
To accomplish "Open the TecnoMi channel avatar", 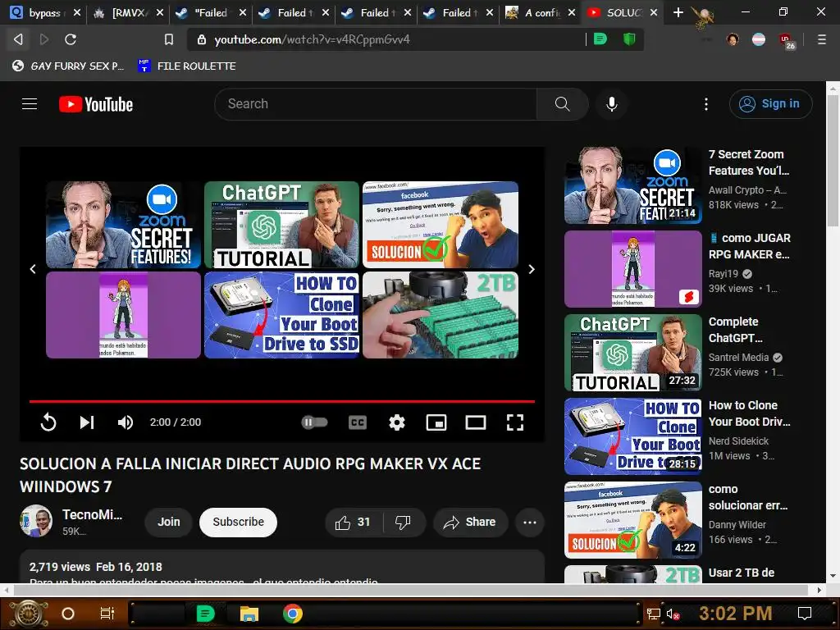I will pos(36,521).
